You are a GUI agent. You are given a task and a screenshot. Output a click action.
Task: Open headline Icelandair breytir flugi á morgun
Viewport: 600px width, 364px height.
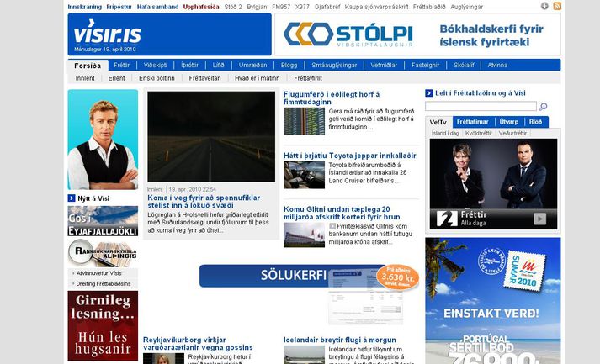(x=340, y=340)
